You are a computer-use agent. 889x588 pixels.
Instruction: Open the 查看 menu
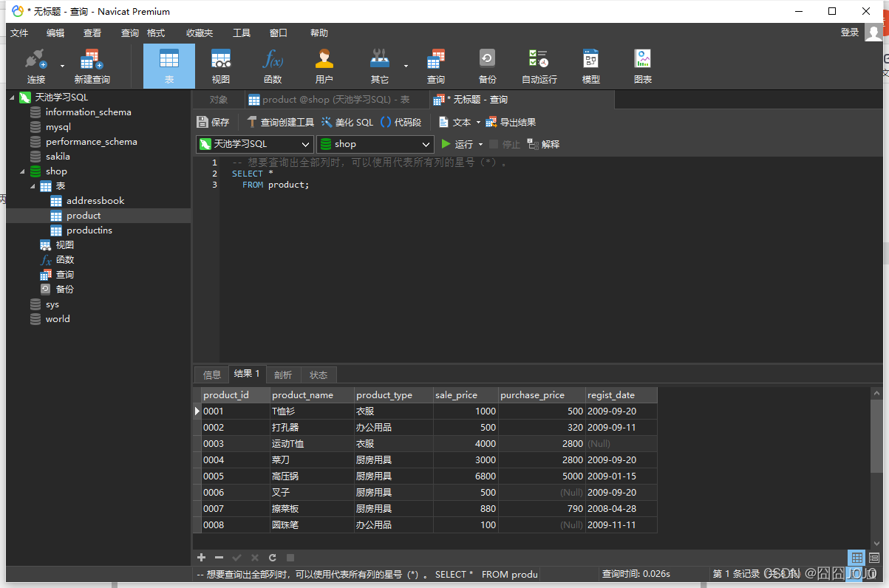click(92, 33)
